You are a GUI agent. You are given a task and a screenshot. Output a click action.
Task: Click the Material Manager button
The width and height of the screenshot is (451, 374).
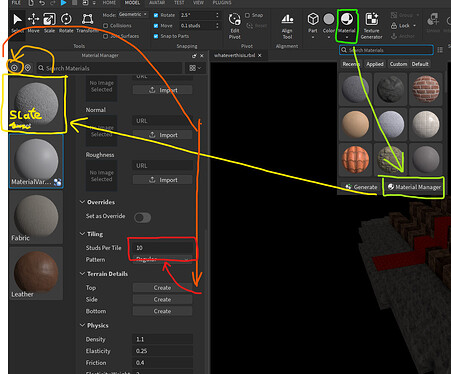pos(414,187)
